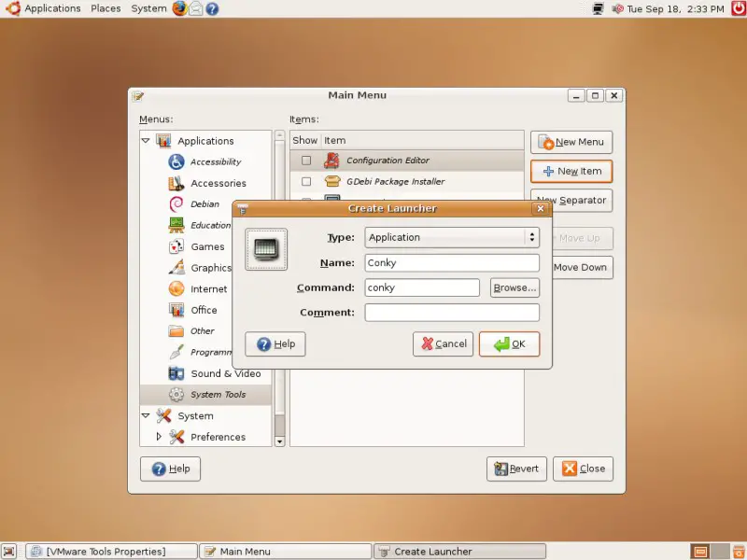Click the menus list scroll down arrow
747x560 pixels.
[279, 441]
